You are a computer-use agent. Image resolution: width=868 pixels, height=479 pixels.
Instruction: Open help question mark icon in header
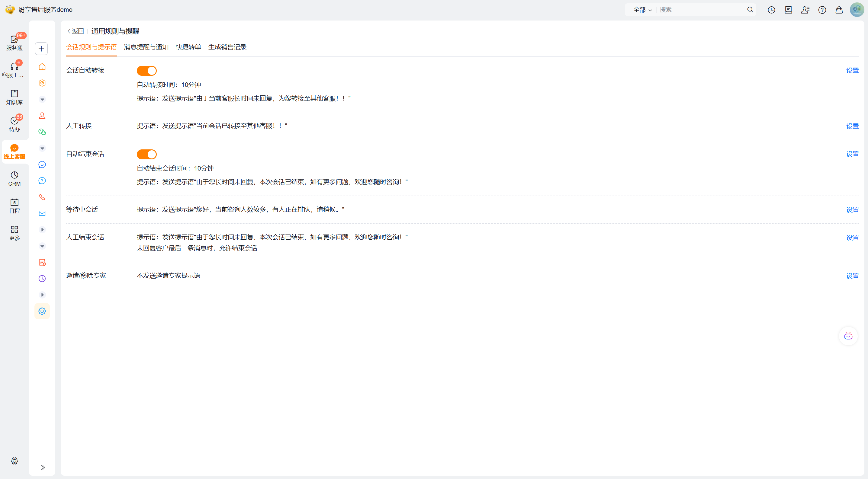click(822, 10)
